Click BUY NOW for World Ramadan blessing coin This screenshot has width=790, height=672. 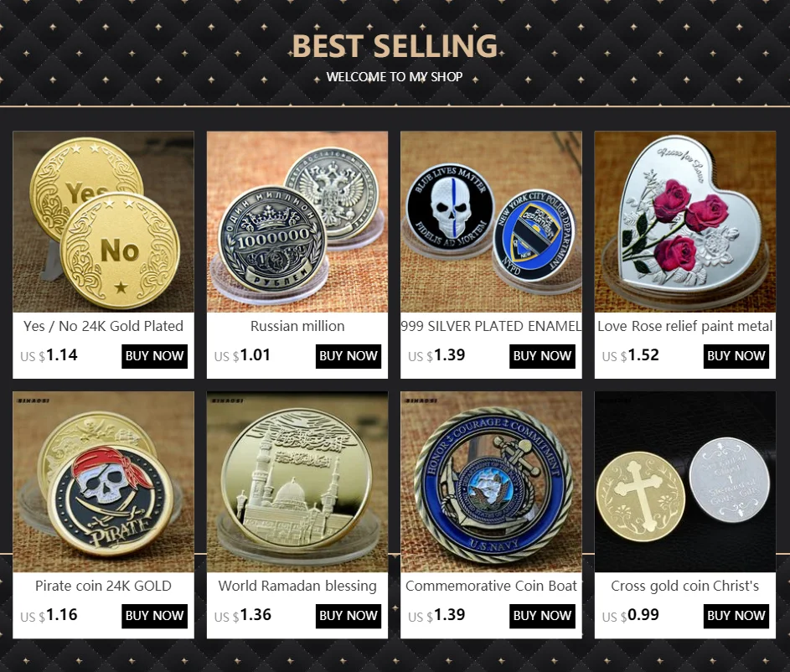pyautogui.click(x=349, y=616)
